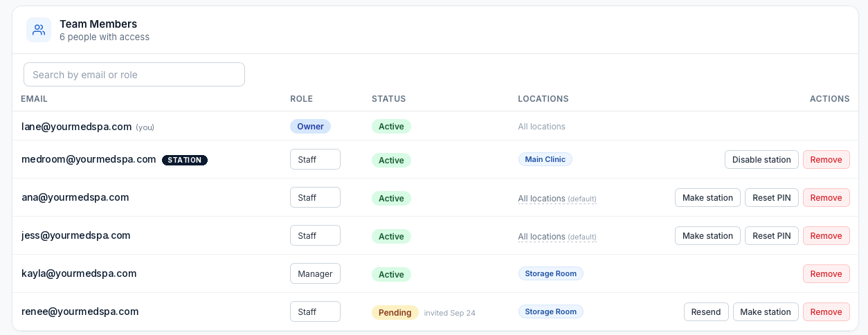Screen dimensions: 868x335
Task: Open role dropdown for medroom@yourmedspa.com
Action: click(x=315, y=159)
